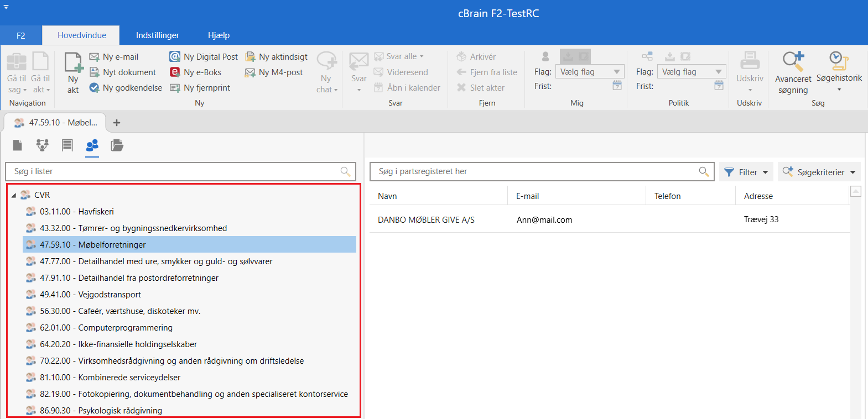
Task: Click the Arkivér button
Action: [476, 56]
